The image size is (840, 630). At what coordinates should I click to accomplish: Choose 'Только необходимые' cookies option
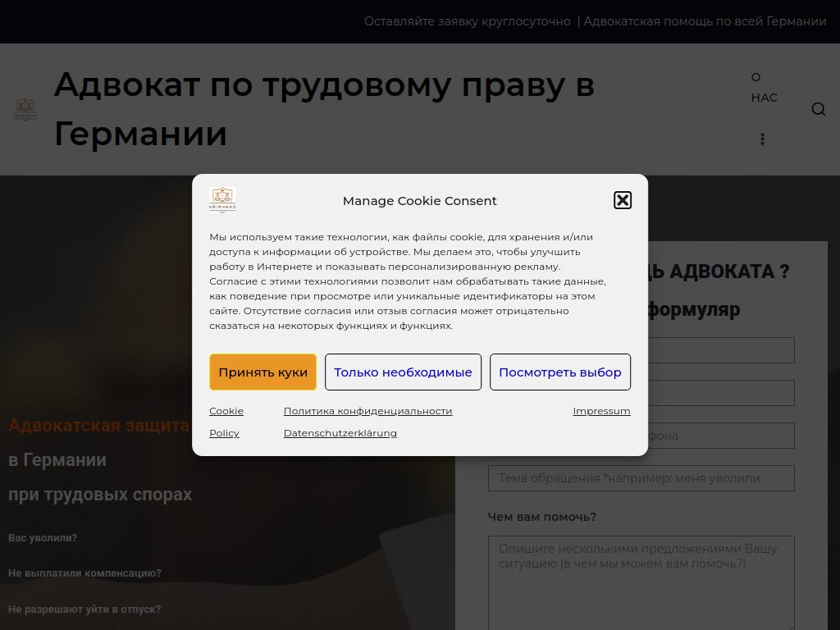coord(403,372)
